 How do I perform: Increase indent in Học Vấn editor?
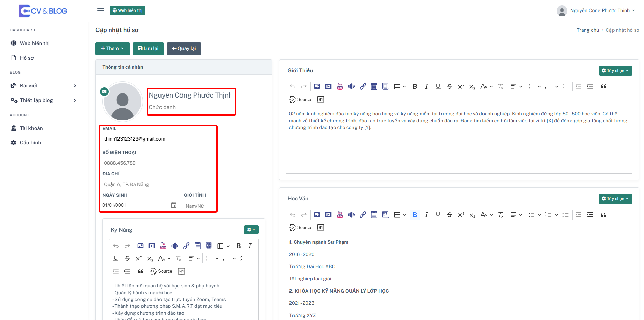pyautogui.click(x=590, y=215)
